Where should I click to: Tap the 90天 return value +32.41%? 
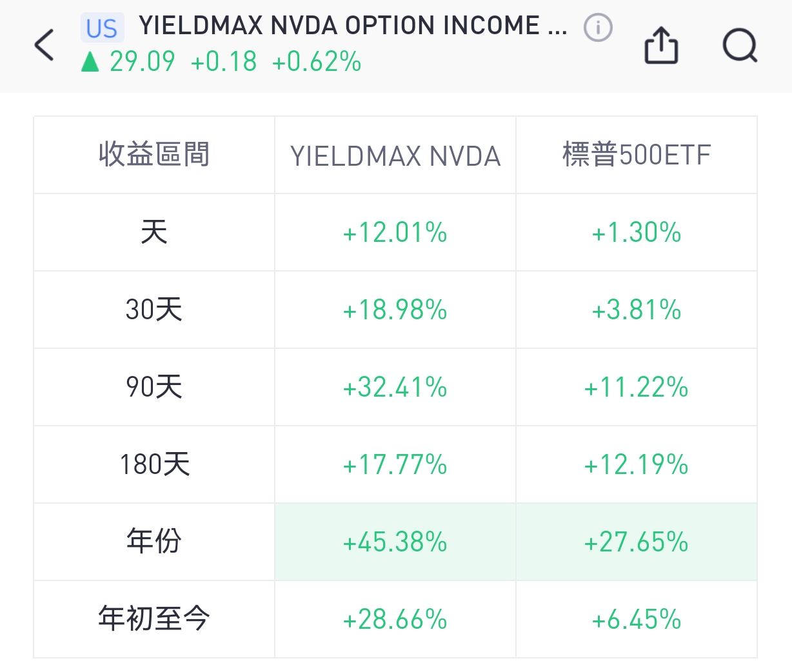(395, 388)
